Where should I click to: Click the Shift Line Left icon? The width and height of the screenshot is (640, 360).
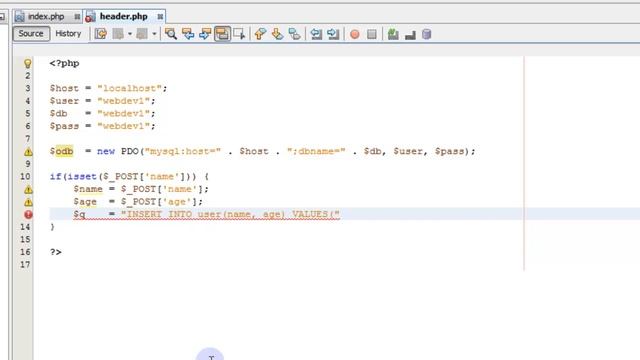coord(316,34)
